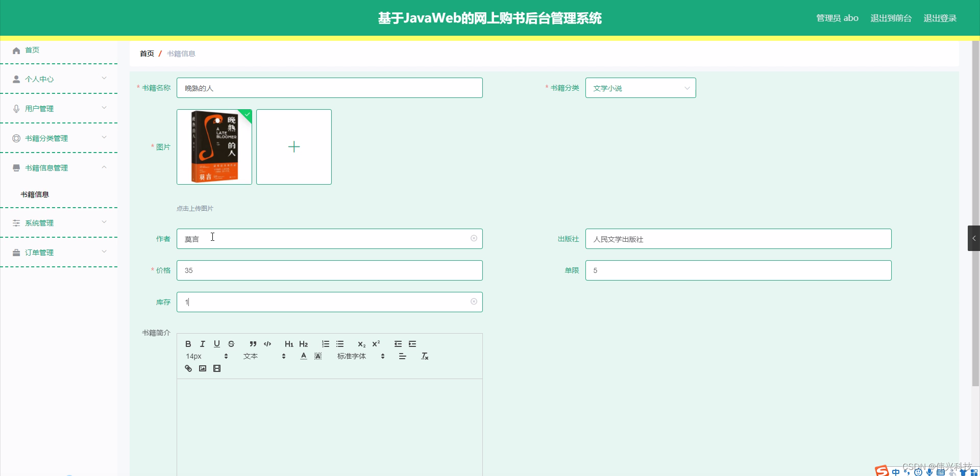Go to 首页 in the sidebar
Screen dimensions: 980x476
59,50
